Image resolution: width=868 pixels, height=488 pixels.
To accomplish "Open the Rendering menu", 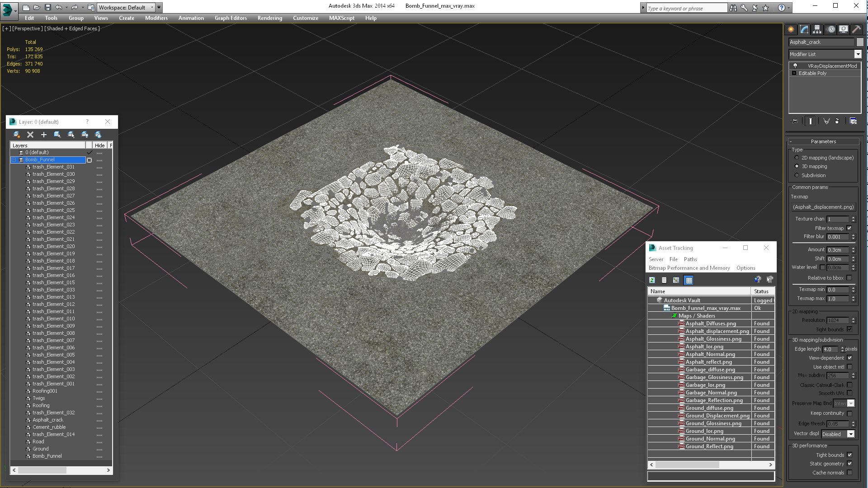I will pos(269,18).
